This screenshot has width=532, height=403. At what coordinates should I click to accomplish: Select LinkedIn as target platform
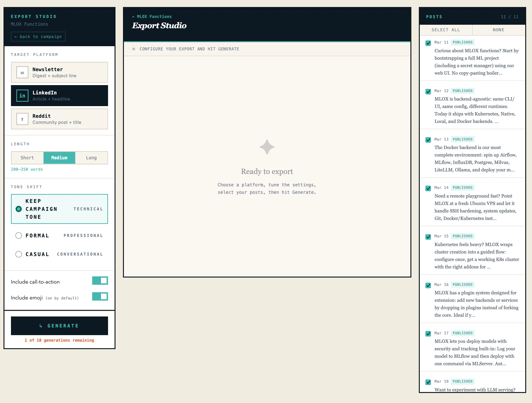[x=59, y=96]
